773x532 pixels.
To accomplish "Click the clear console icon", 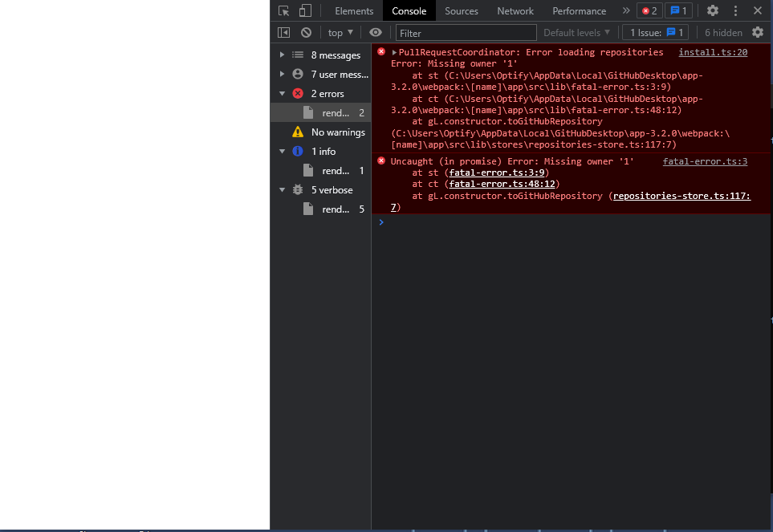I will [x=305, y=32].
